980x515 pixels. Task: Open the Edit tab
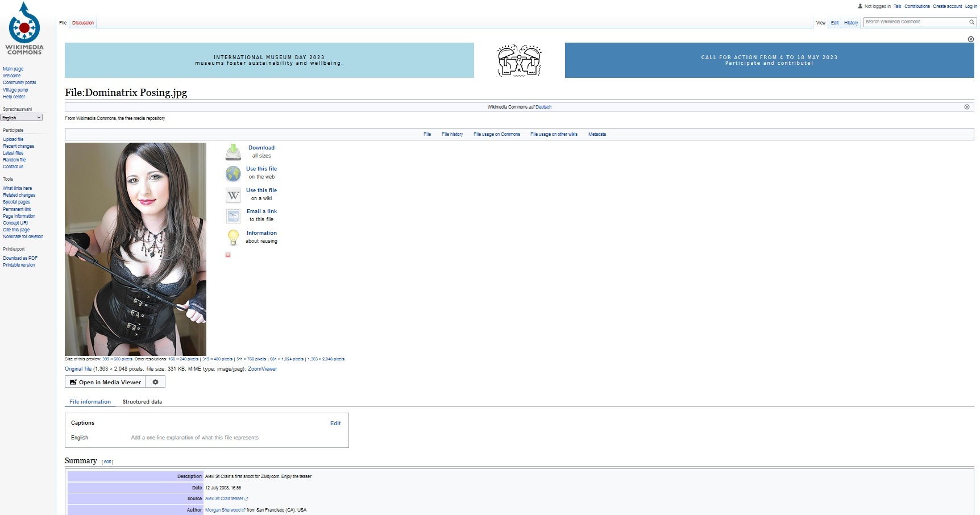click(834, 23)
